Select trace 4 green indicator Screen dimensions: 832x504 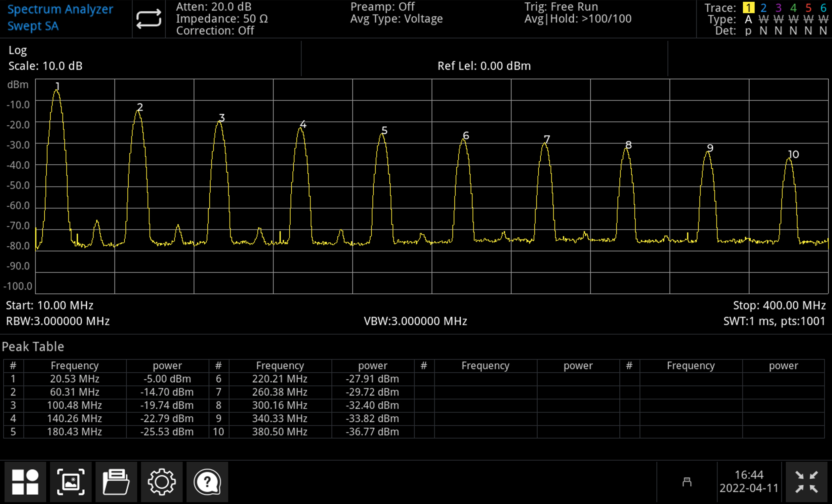tap(793, 7)
